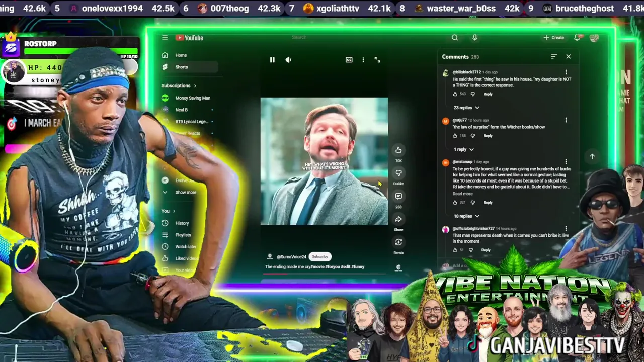Click the Short video frame

(324, 161)
